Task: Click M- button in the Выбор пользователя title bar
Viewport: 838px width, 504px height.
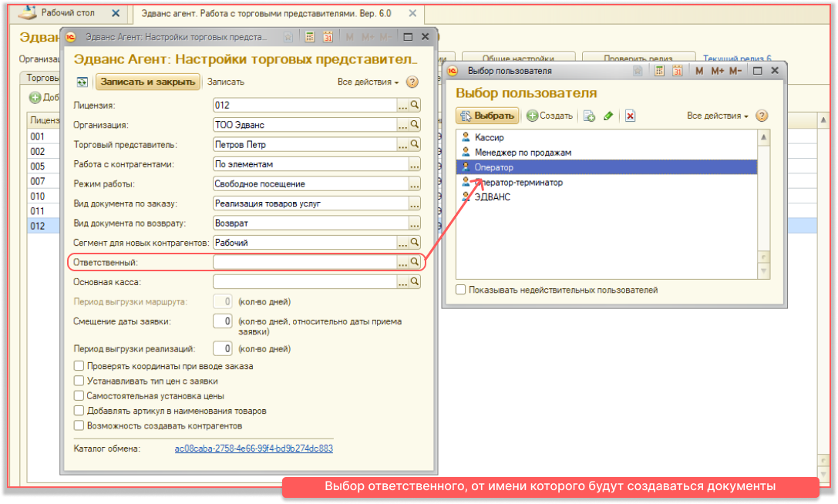Action: [x=735, y=71]
